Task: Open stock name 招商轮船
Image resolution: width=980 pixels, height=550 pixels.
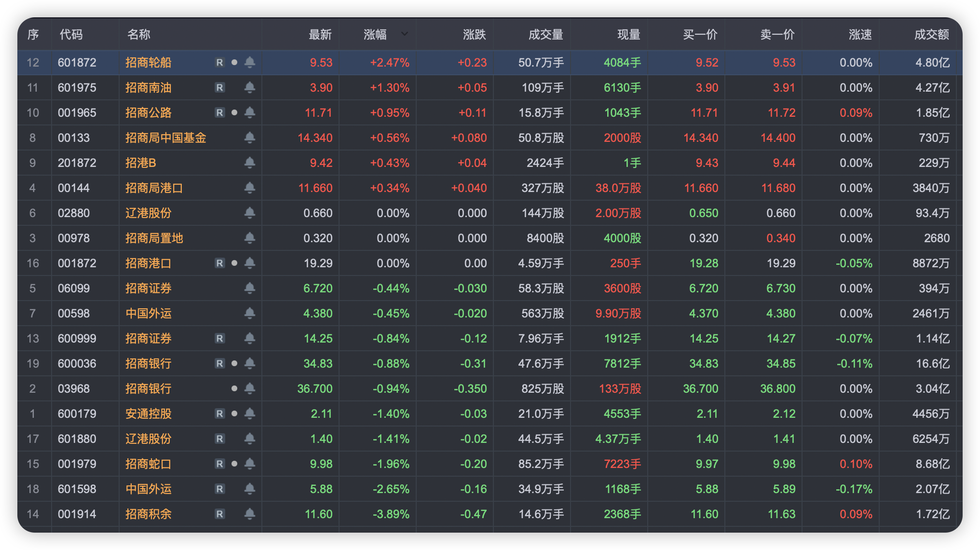Action: pyautogui.click(x=149, y=62)
